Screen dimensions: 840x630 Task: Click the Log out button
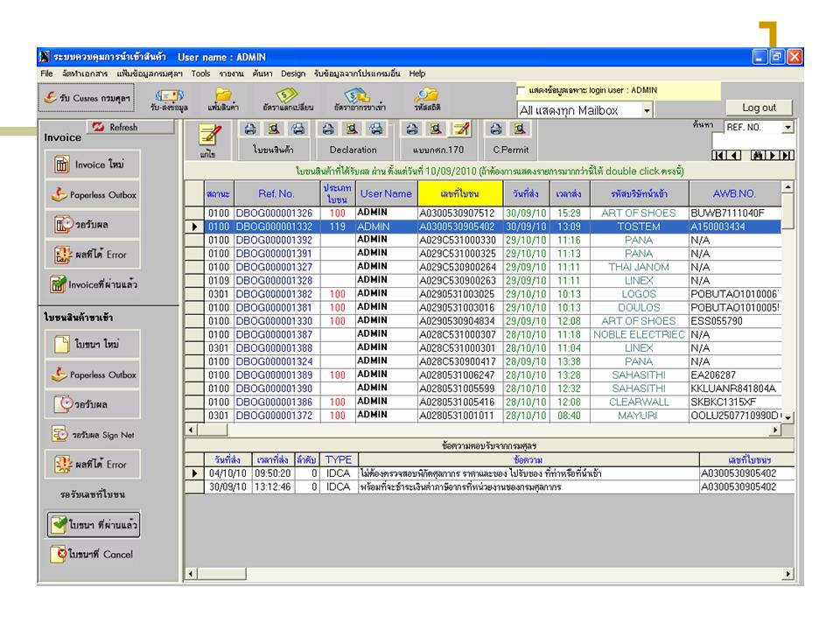pos(758,108)
